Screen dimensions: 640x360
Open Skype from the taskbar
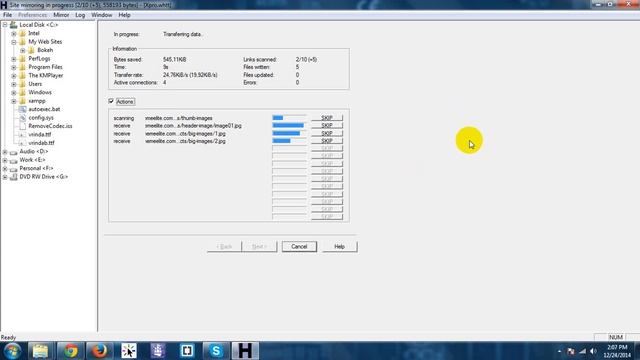216,351
